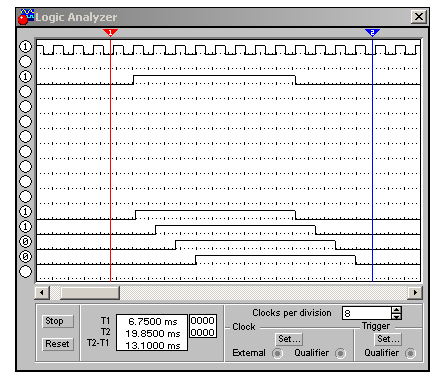Select the red cursor 1 marker
Image resolution: width=443 pixels, height=383 pixels.
(110, 32)
